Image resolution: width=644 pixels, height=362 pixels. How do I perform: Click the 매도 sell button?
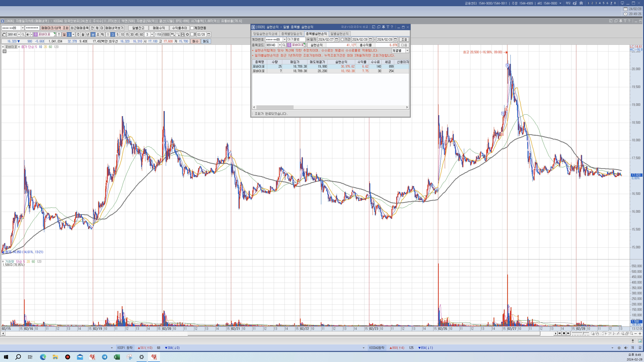(206, 41)
